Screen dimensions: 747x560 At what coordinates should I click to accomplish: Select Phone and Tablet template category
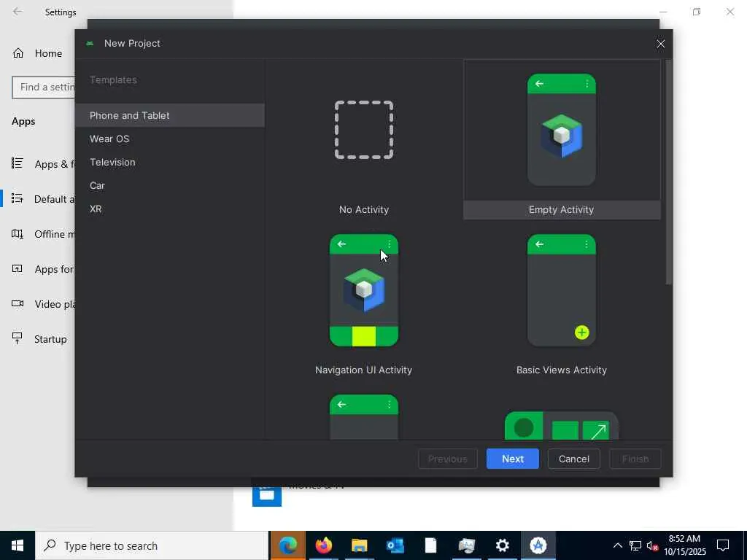pyautogui.click(x=169, y=115)
